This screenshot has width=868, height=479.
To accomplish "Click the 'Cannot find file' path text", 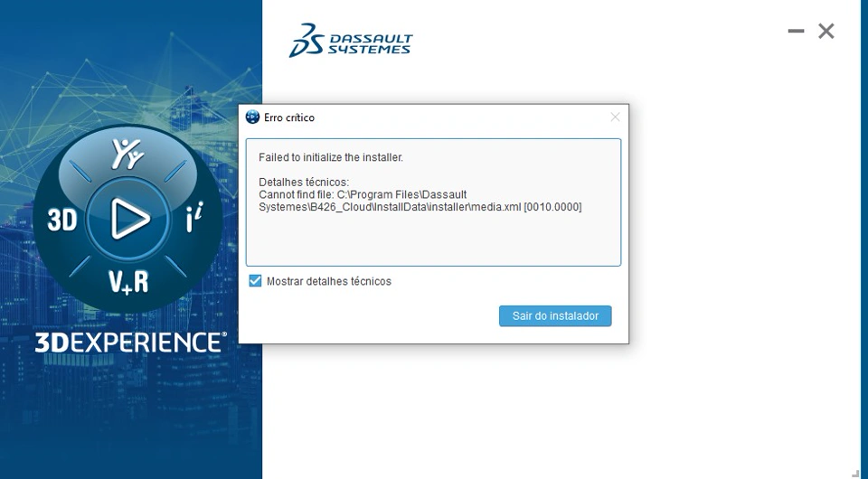I will (420, 201).
